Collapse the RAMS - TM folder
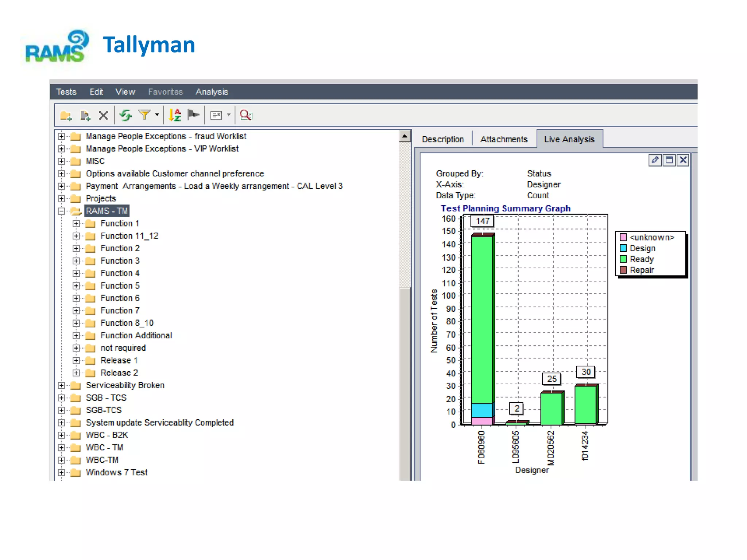This screenshot has width=747, height=560. click(61, 211)
